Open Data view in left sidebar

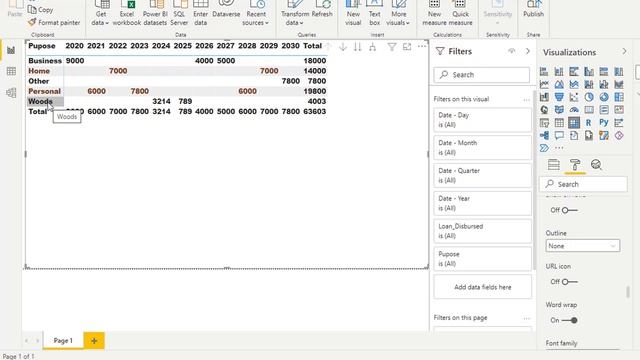11,71
